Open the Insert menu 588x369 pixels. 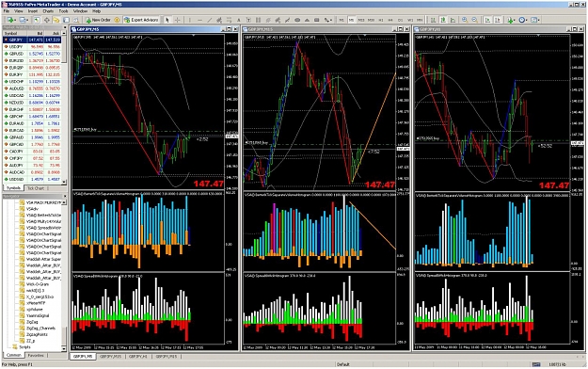pyautogui.click(x=33, y=11)
